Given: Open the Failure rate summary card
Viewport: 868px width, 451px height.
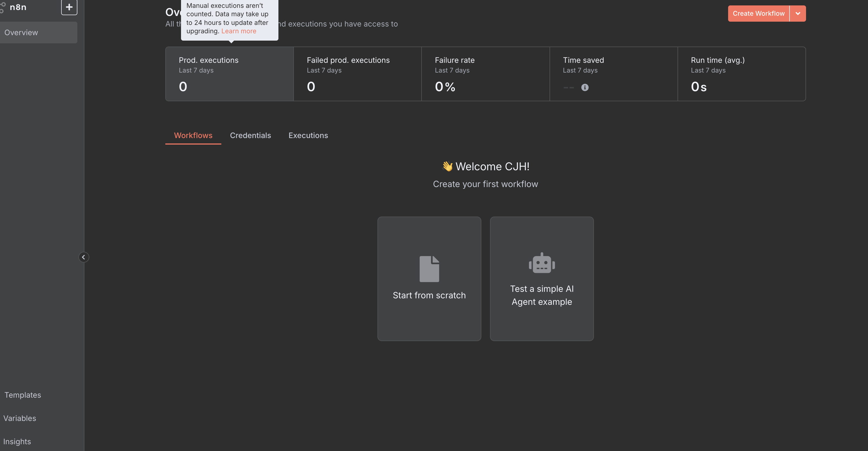Looking at the screenshot, I should (485, 74).
